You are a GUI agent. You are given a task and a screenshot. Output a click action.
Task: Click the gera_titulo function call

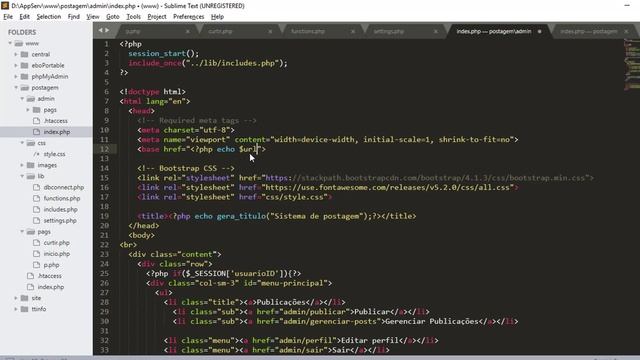242,216
